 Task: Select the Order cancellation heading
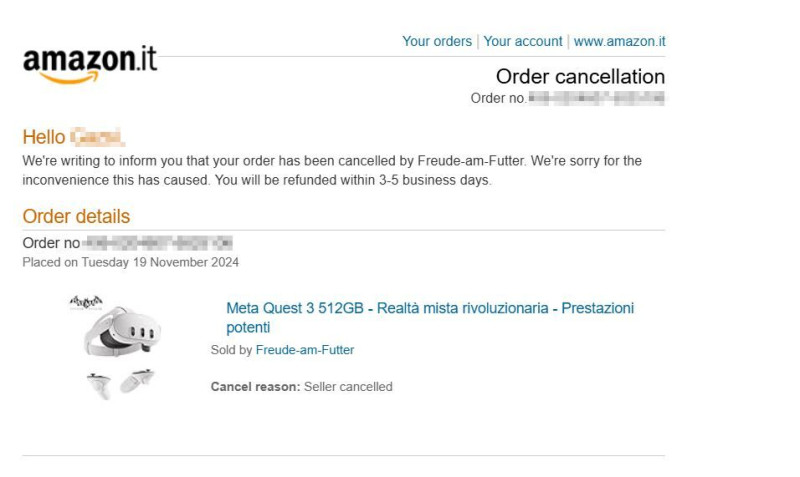(580, 77)
